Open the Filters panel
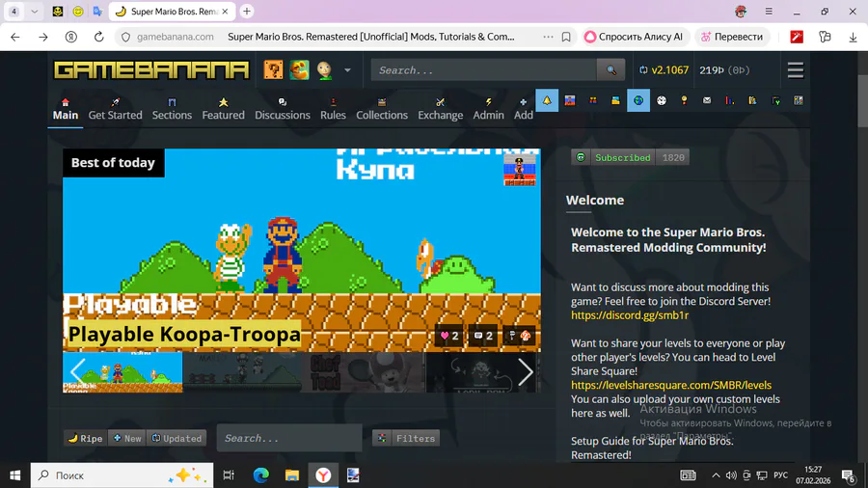The image size is (868, 488). [x=406, y=438]
